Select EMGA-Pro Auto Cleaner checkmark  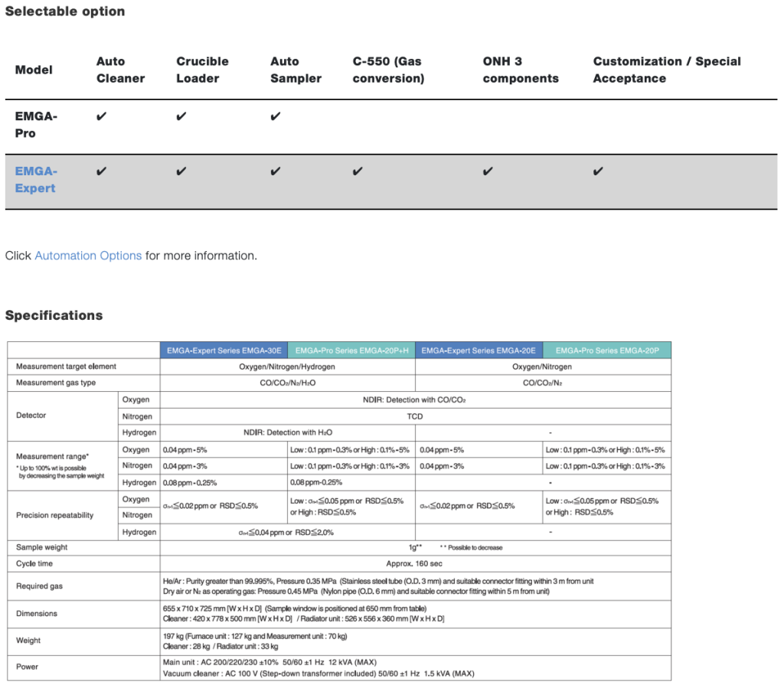102,116
